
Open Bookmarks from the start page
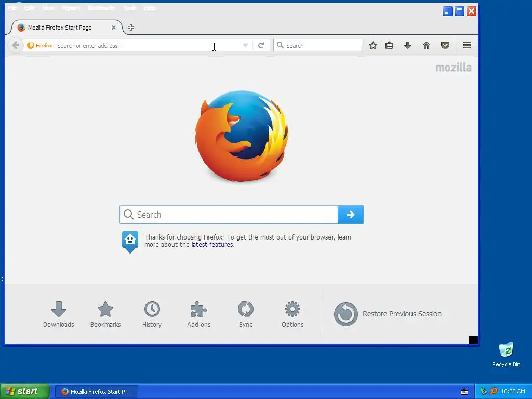[x=105, y=314]
